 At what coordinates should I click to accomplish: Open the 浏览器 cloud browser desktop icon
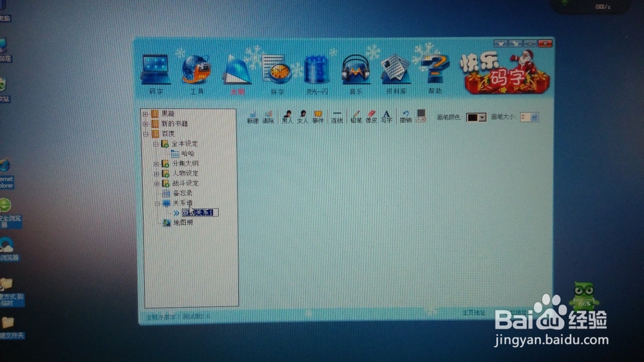[8, 249]
